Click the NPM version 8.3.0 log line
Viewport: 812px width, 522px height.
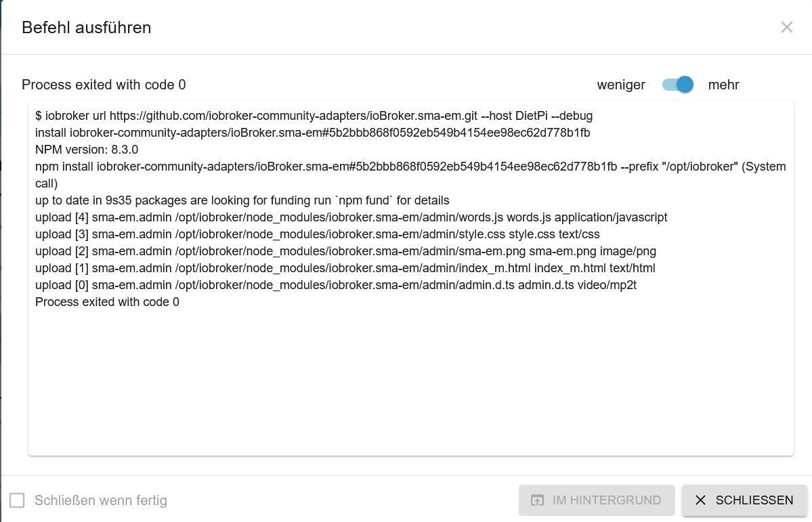[x=87, y=150]
